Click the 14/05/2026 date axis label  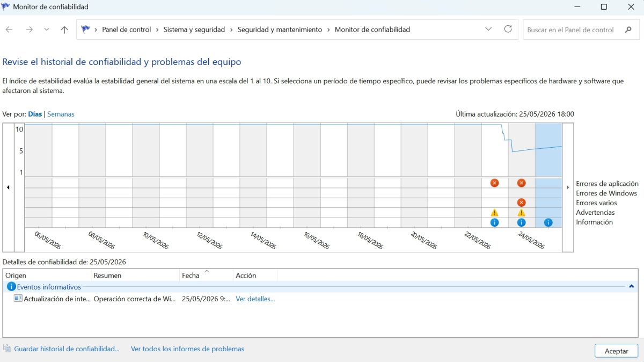coord(262,240)
